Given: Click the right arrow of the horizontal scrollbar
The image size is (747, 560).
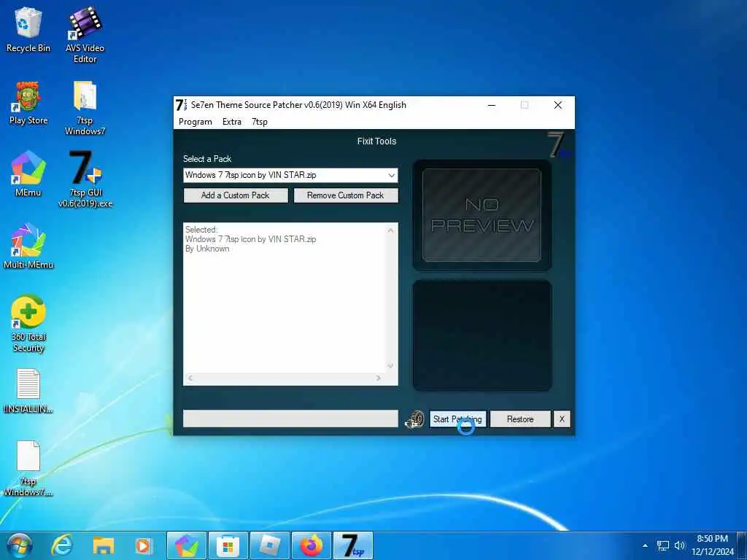Looking at the screenshot, I should 379,378.
